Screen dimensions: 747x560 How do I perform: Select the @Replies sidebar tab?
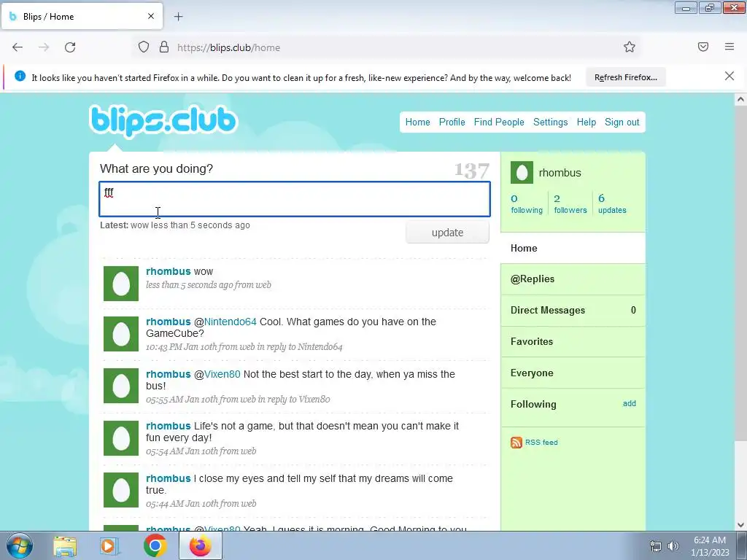pos(573,279)
